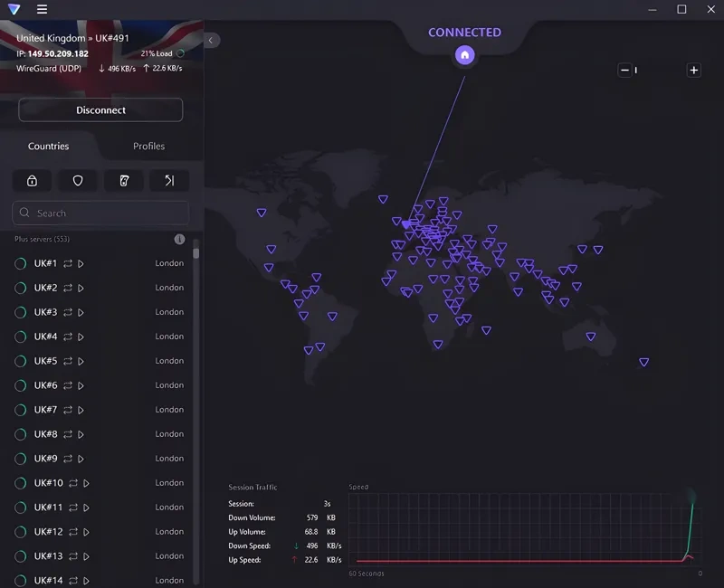Viewport: 724px width, 588px height.
Task: Click the Port Forwarding arrow icon
Action: [169, 181]
